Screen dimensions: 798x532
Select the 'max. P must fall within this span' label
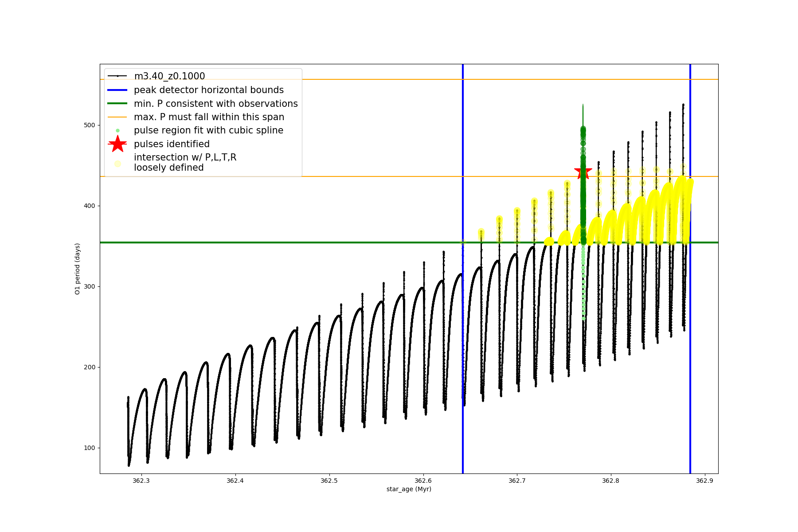pos(209,117)
